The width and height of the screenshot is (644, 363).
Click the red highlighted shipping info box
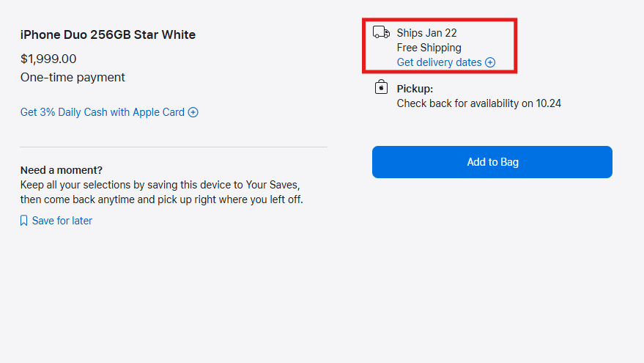[440, 45]
